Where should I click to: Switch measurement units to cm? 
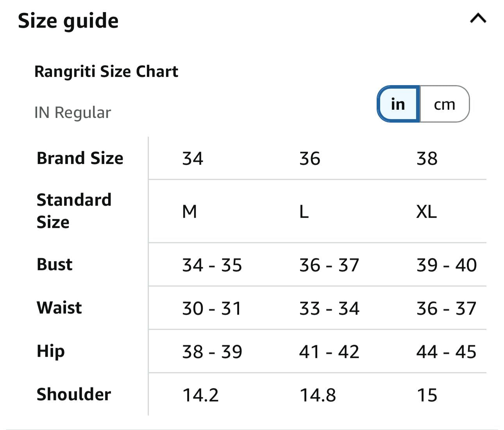(x=445, y=104)
